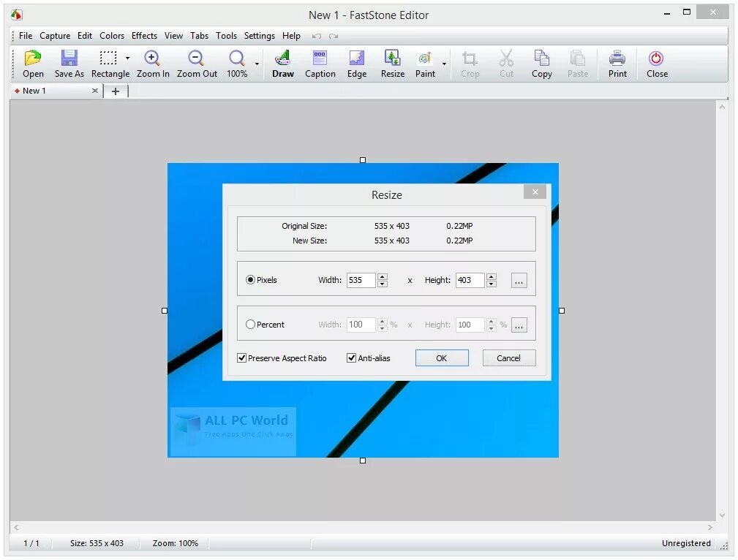Select the Pixels radio button
The image size is (738, 560).
250,280
